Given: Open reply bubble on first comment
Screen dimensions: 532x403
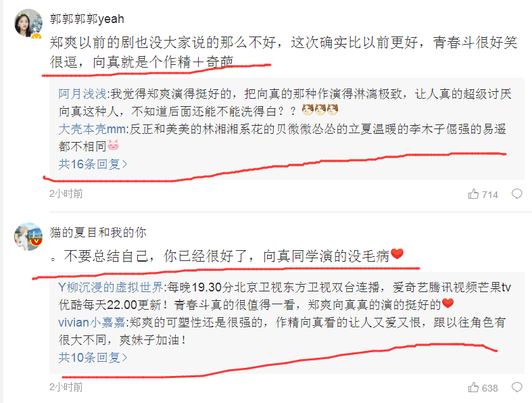Looking at the screenshot, I should pyautogui.click(x=516, y=194).
